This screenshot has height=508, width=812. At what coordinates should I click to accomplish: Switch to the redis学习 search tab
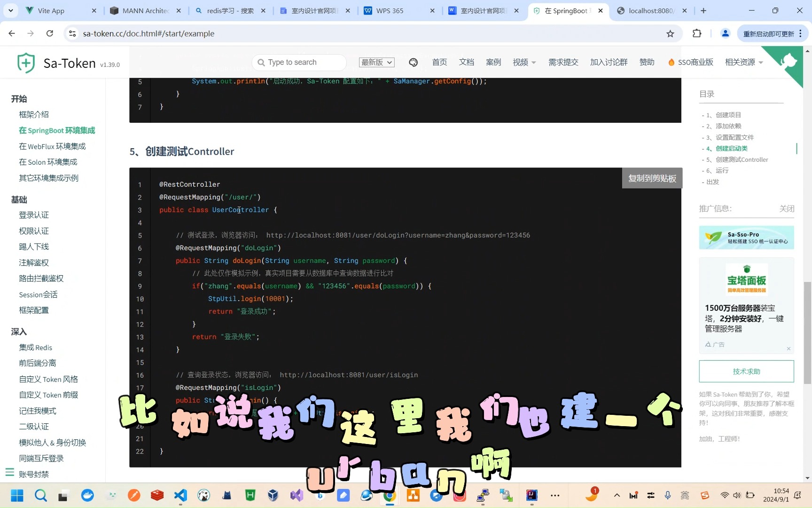point(230,10)
